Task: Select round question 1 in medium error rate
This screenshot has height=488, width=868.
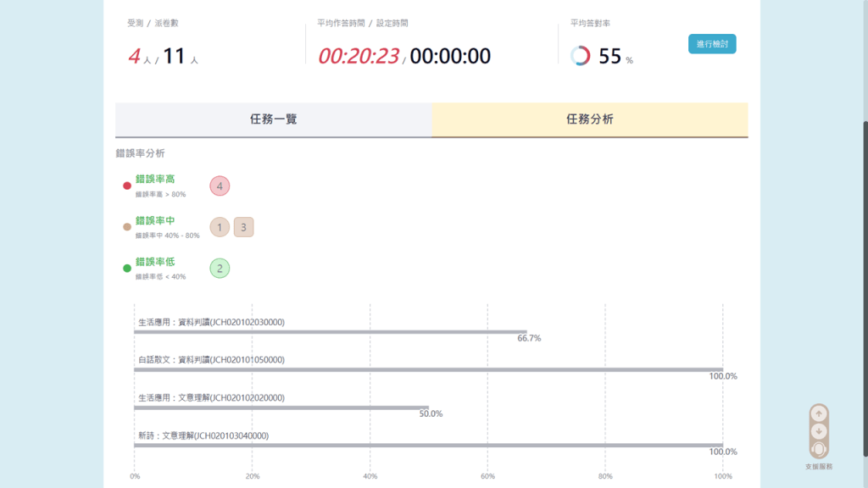Action: (220, 227)
